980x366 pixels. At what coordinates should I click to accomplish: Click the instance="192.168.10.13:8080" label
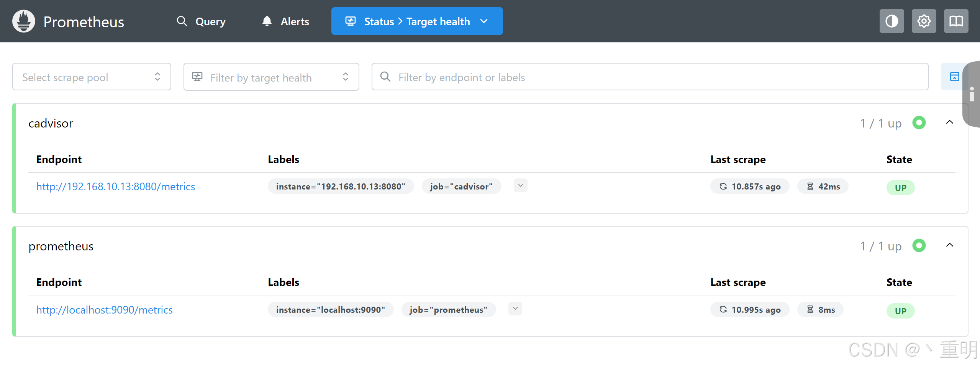[x=341, y=186]
